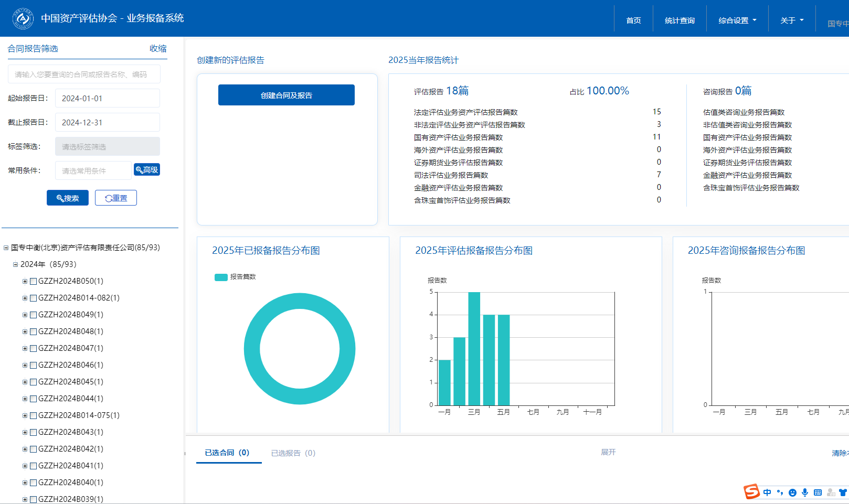This screenshot has height=504, width=849.
Task: Check the box for GZZH2024B050
Action: [34, 282]
